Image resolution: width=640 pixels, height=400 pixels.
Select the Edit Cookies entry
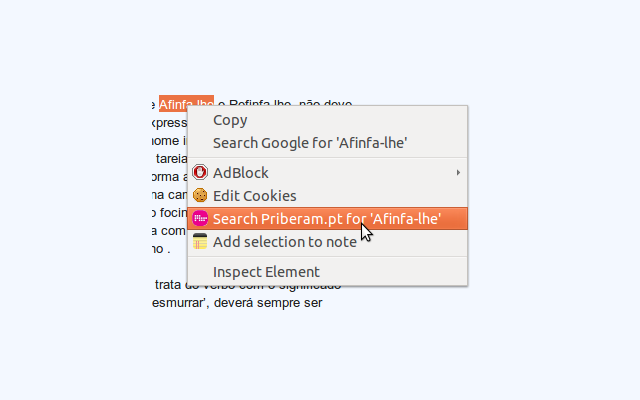tap(255, 196)
